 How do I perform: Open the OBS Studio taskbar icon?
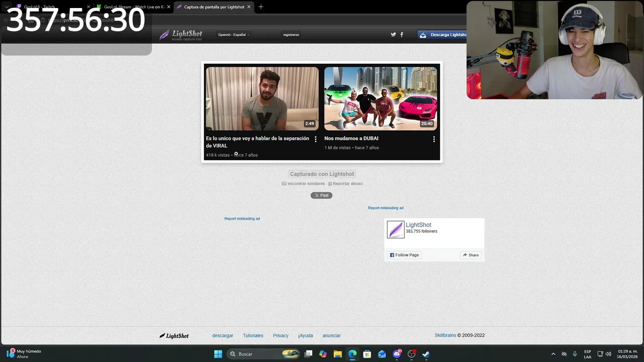click(x=412, y=354)
